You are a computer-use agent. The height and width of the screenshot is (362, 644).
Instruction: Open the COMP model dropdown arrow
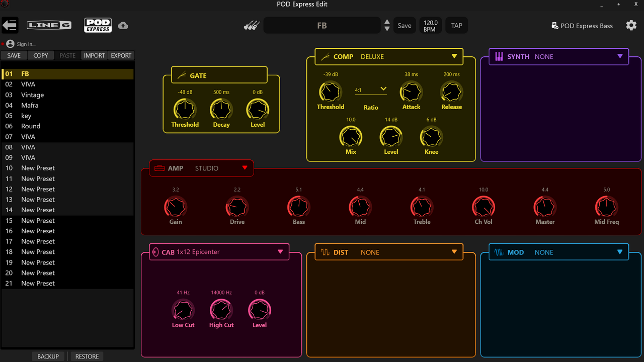(454, 56)
